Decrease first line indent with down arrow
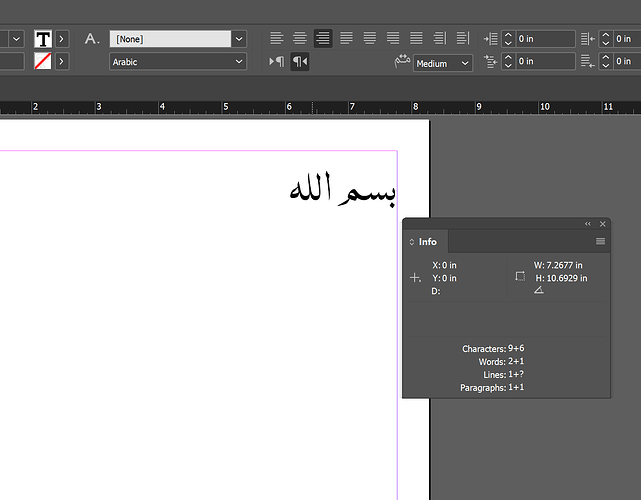 click(508, 66)
